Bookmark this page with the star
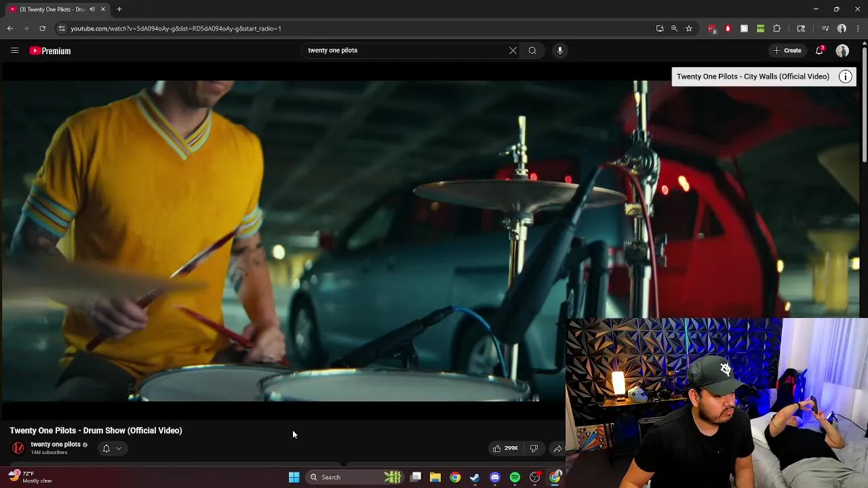Viewport: 868px width, 488px height. click(689, 28)
